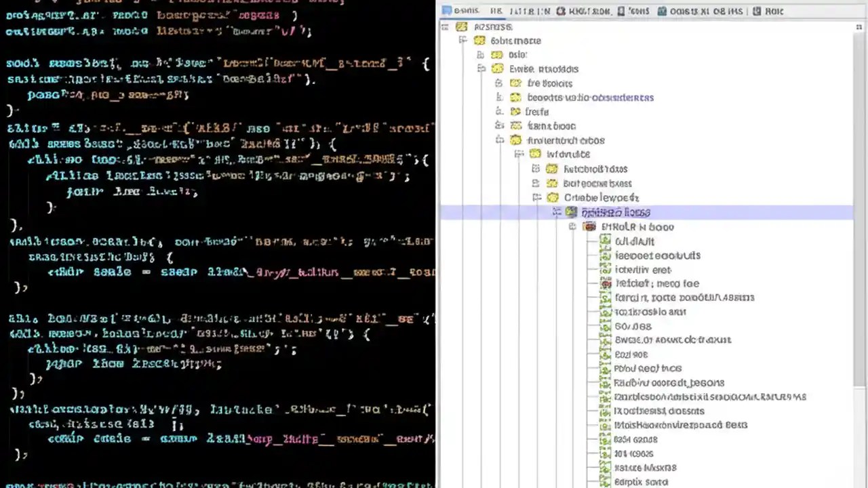Click the clipboard icon near the toolbar's right end

(757, 11)
